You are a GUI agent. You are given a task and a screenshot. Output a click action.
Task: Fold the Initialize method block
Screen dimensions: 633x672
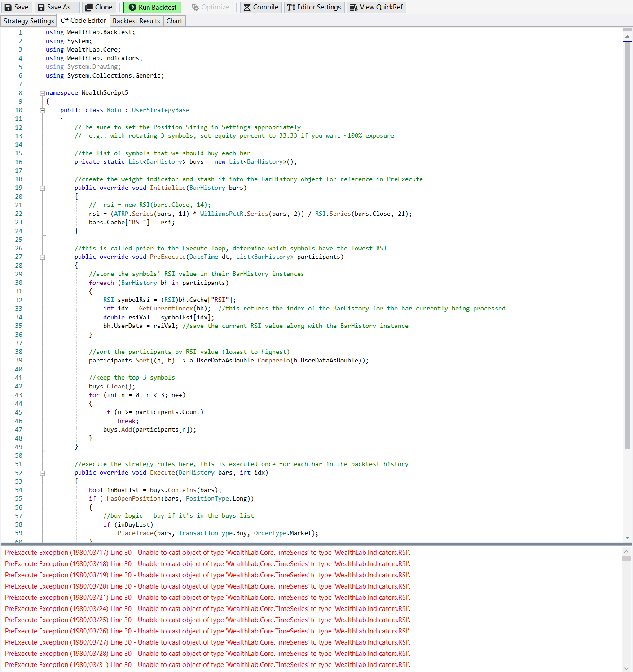[x=42, y=188]
